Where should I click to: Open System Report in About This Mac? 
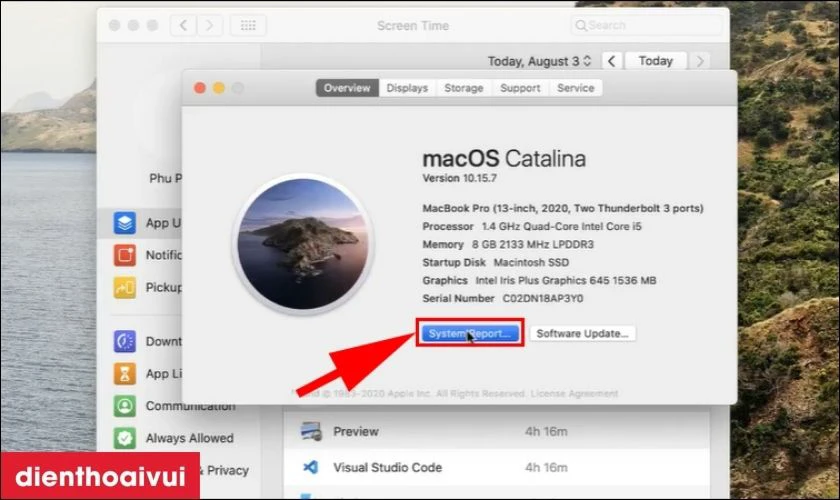click(470, 333)
